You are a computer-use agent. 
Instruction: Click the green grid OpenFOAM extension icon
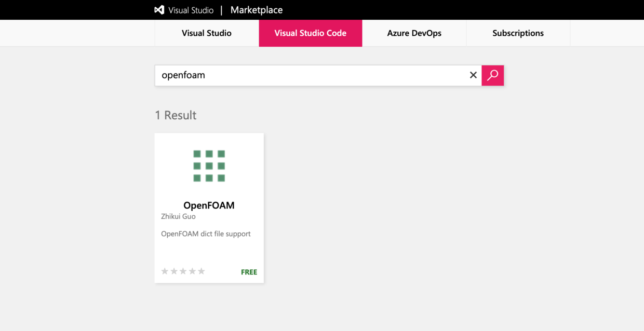(209, 165)
